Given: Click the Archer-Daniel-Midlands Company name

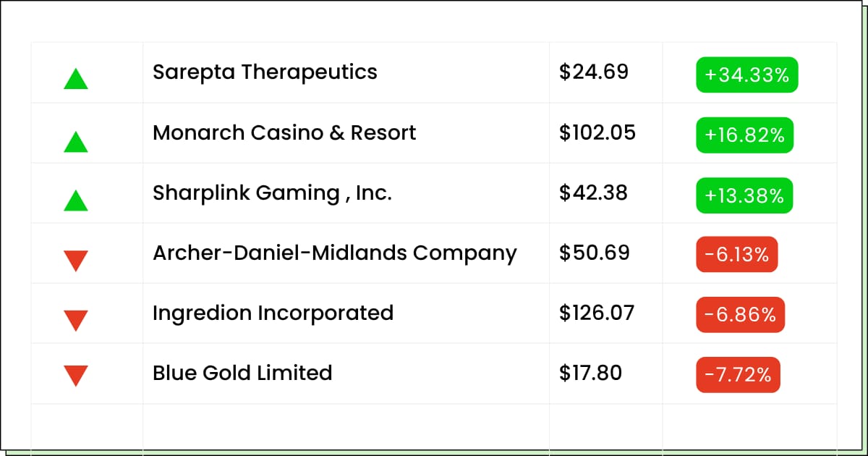Looking at the screenshot, I should pos(335,253).
